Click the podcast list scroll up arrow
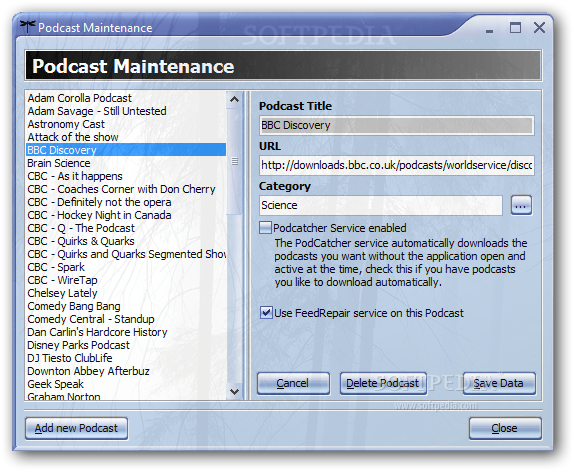Image resolution: width=574 pixels, height=471 pixels. (x=234, y=100)
